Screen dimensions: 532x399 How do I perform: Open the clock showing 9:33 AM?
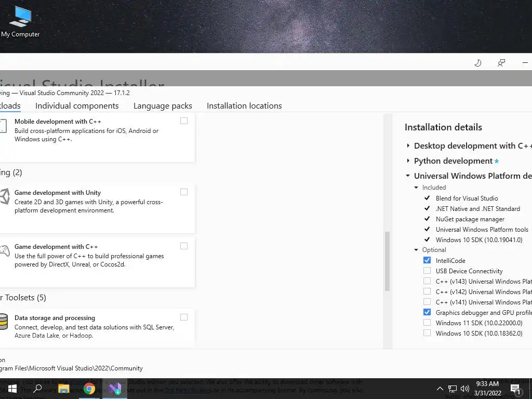(487, 389)
